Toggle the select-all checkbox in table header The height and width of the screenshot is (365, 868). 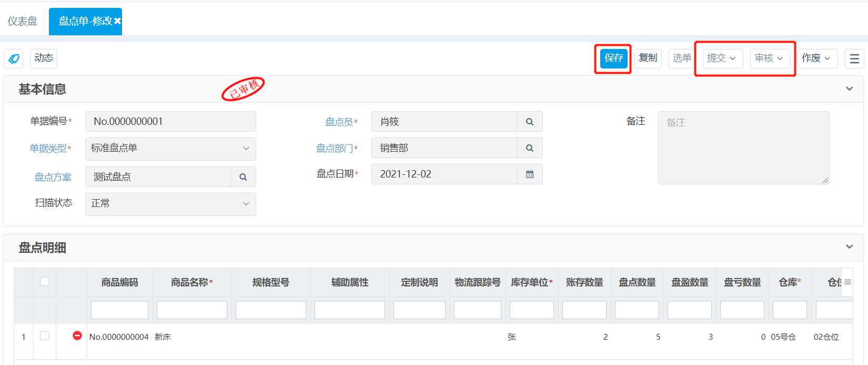[45, 282]
